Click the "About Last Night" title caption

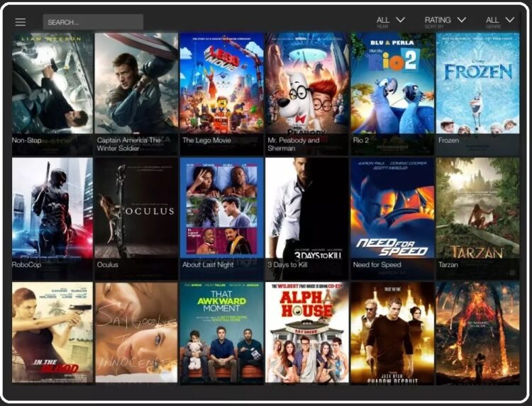tap(208, 265)
